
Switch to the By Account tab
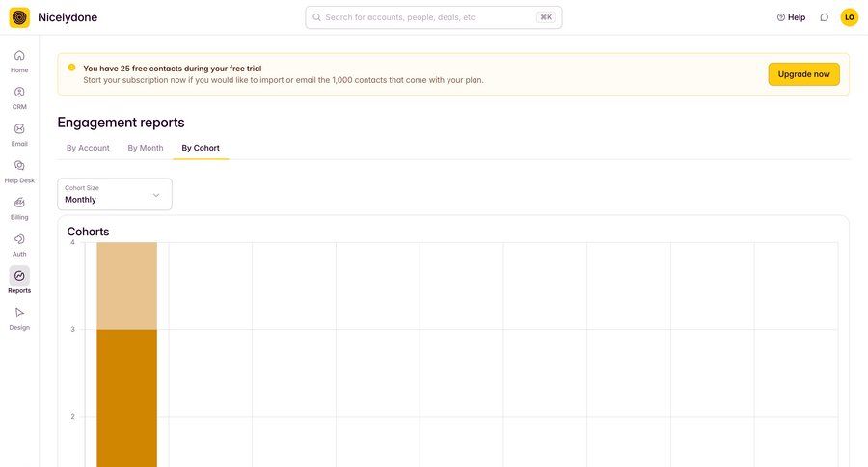[x=88, y=148]
